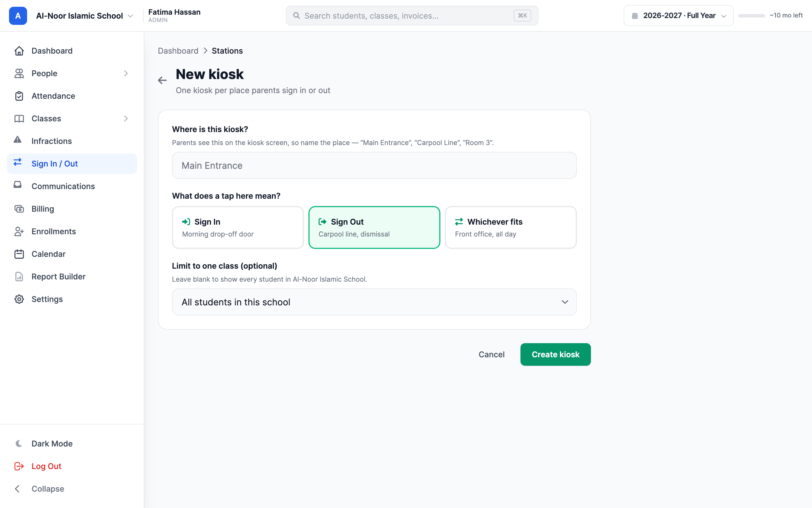Image resolution: width=812 pixels, height=508 pixels.
Task: Click the Dark Mode moon icon
Action: click(x=19, y=443)
